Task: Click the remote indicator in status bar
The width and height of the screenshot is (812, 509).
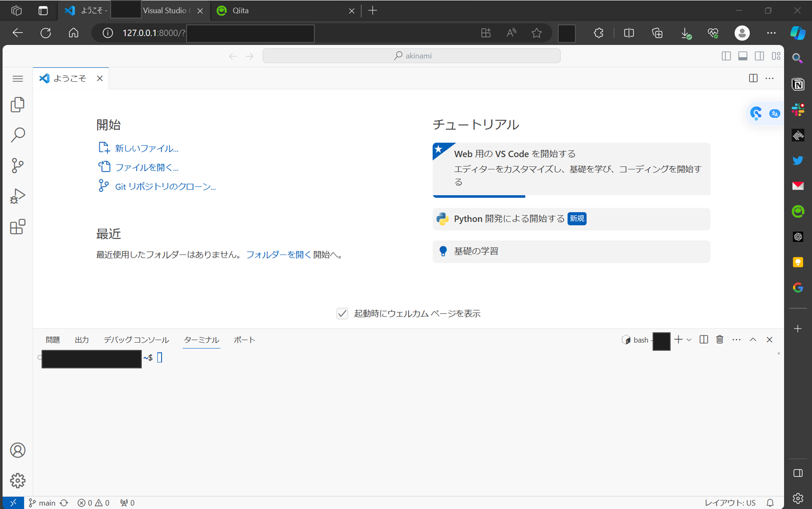Action: (x=13, y=503)
